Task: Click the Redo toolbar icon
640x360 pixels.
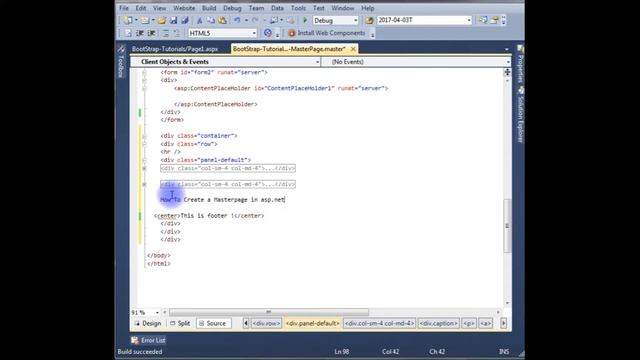Action: click(x=255, y=20)
